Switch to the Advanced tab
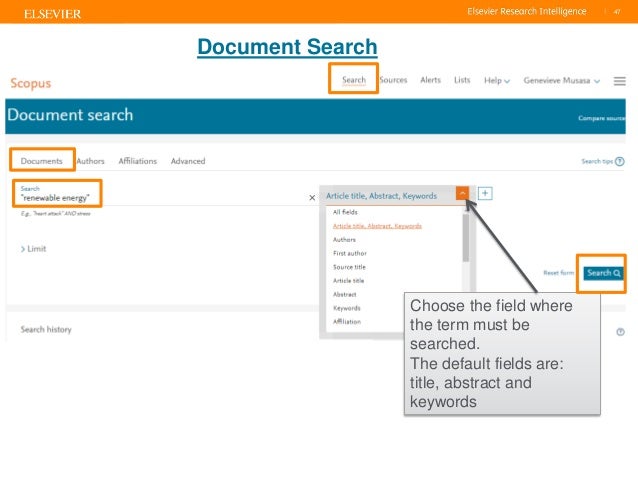The height and width of the screenshot is (479, 638). click(x=188, y=161)
